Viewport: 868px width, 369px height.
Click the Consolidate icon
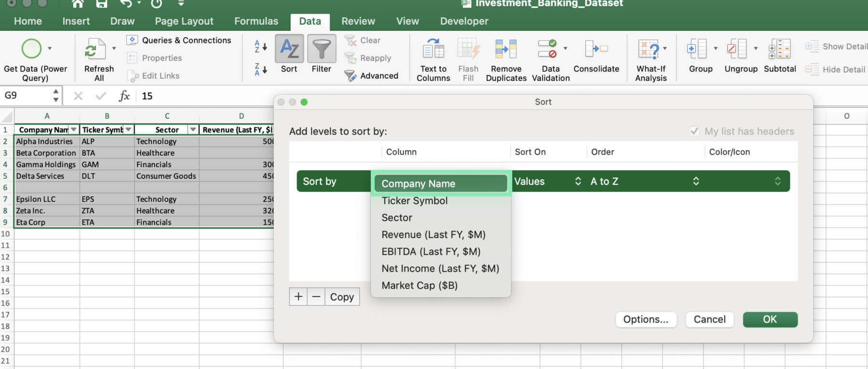pyautogui.click(x=597, y=49)
